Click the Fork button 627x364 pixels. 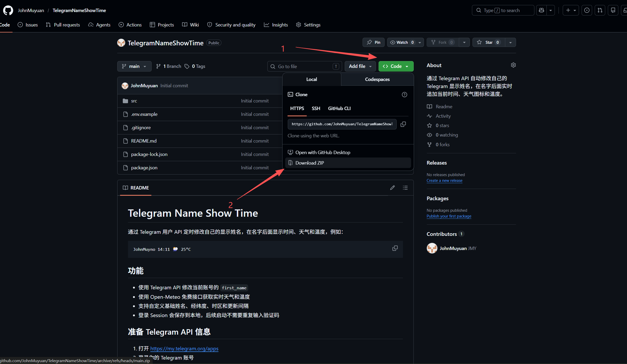coord(443,42)
